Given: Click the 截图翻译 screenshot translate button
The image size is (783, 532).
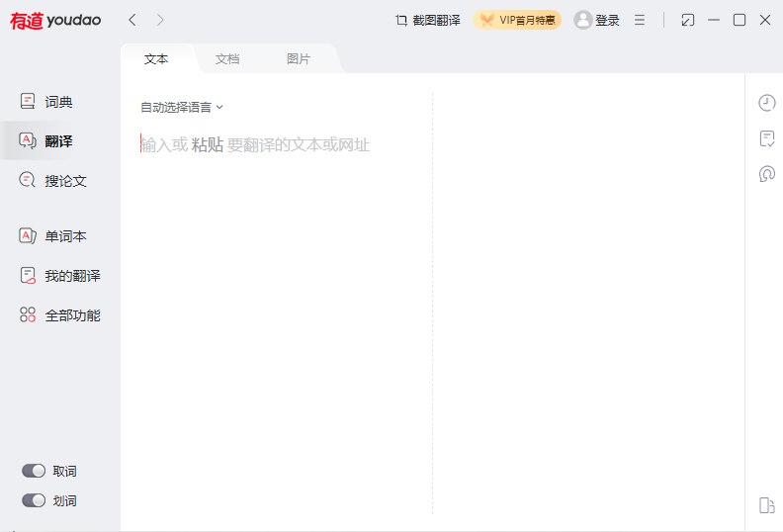Looking at the screenshot, I should pos(427,20).
